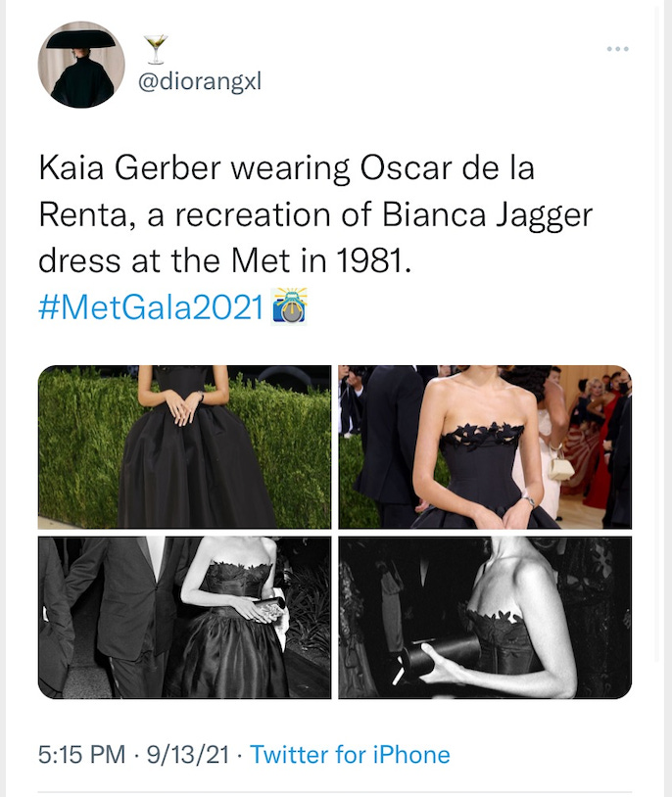The image size is (672, 797).
Task: Open the 5:15 PM timestamp
Action: 81,754
